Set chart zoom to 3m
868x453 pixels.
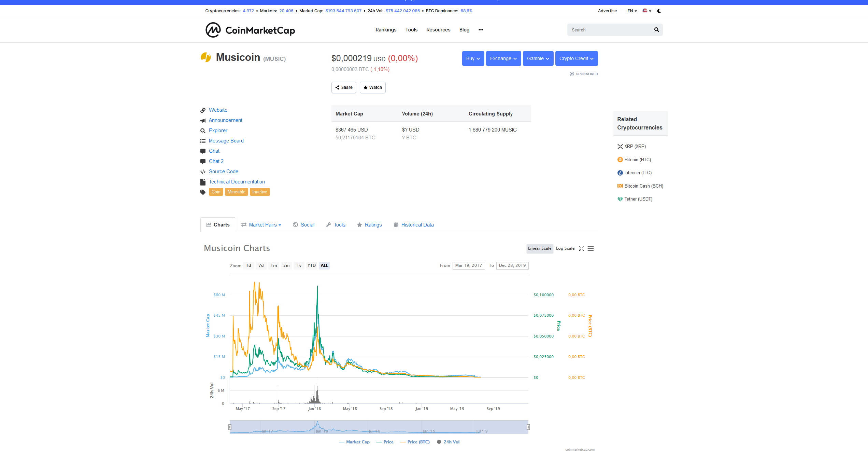point(286,265)
